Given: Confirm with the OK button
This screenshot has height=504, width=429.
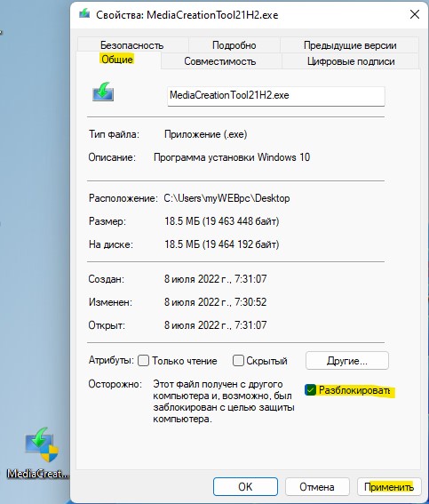Looking at the screenshot, I should pos(245,486).
